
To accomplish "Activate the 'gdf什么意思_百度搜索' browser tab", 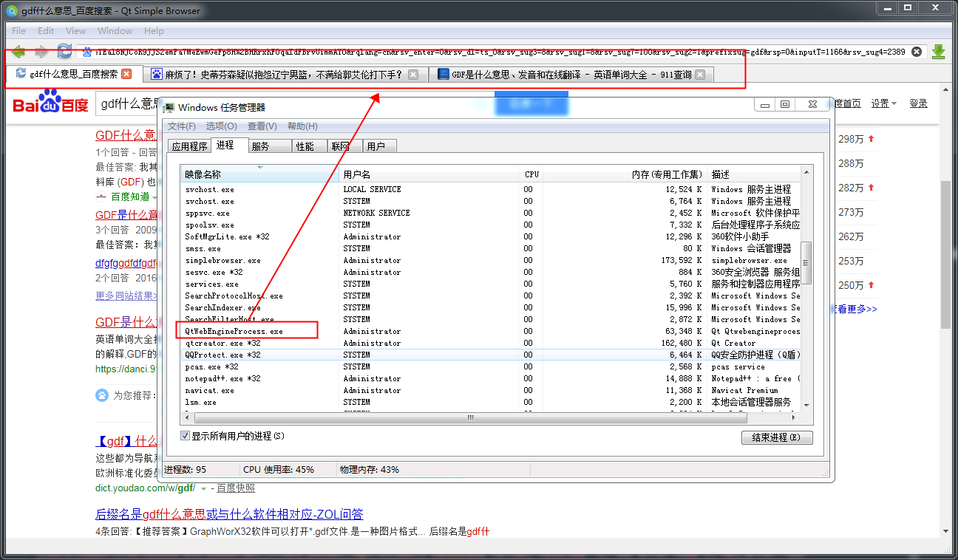I will click(74, 74).
